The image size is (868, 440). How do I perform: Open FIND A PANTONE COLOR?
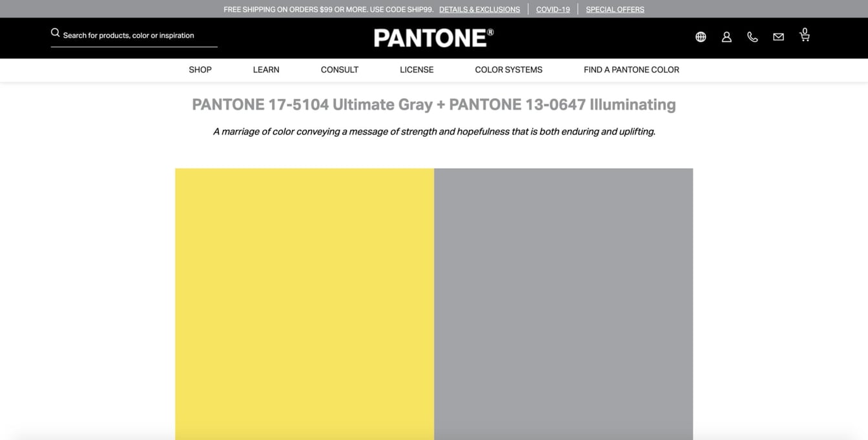pyautogui.click(x=631, y=69)
